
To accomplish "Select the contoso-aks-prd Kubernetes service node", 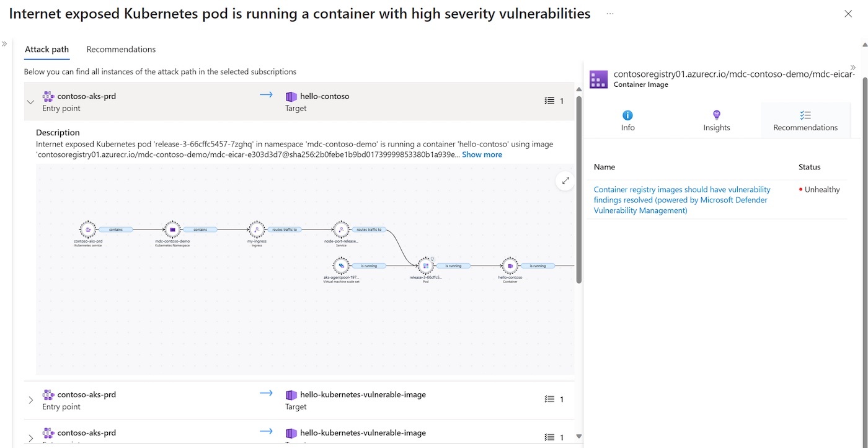I will 87,230.
